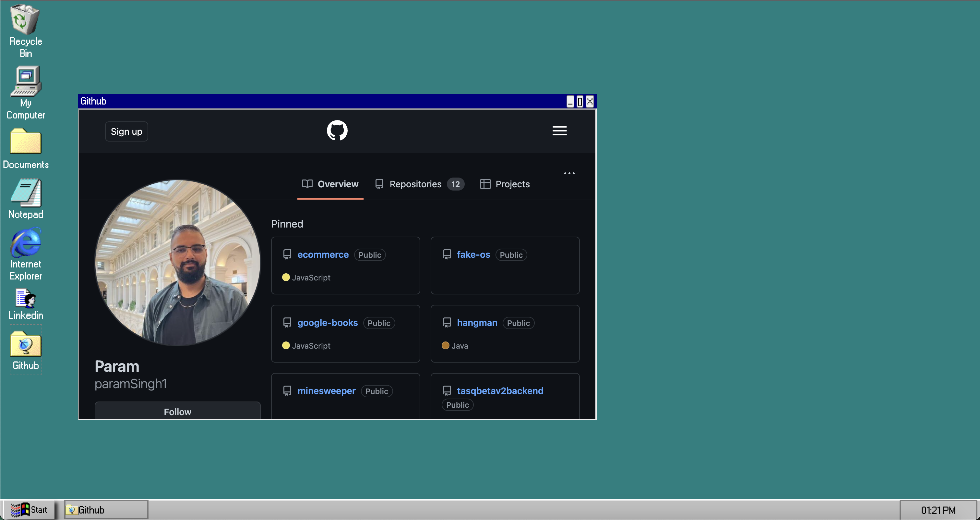The height and width of the screenshot is (520, 980).
Task: Open the google-books repository
Action: (327, 322)
